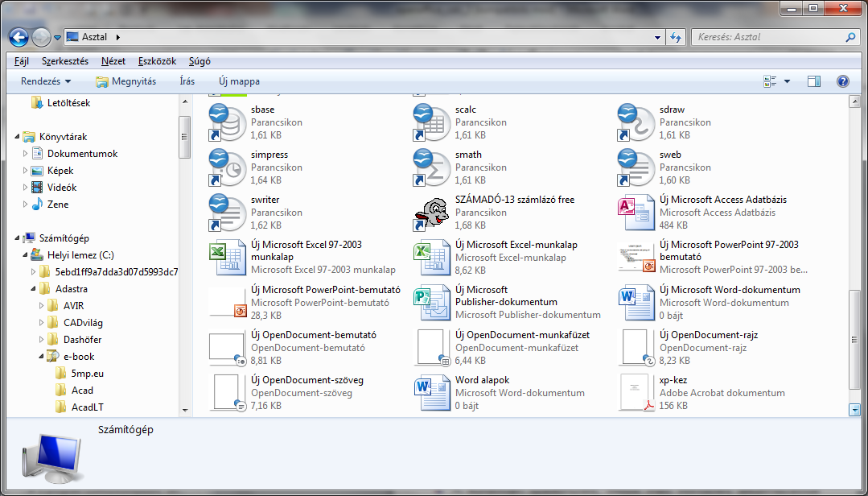Create a folder with Új mappa
Viewport: 868px width, 496px height.
(239, 81)
